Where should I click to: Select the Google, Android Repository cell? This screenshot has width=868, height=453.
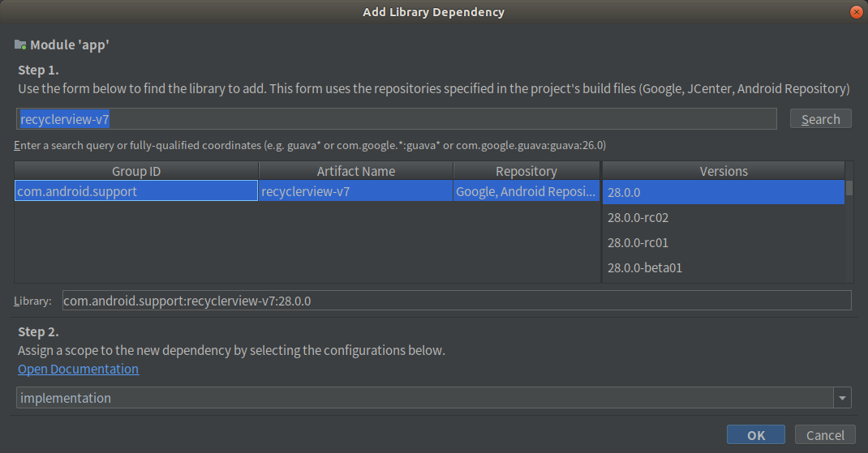(x=526, y=190)
